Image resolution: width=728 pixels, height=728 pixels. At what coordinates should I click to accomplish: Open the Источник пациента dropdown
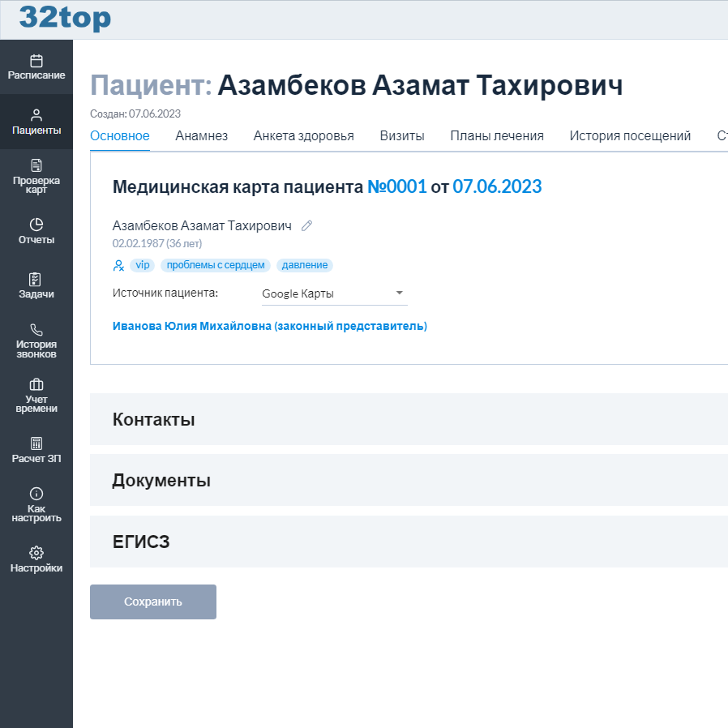[x=334, y=293]
